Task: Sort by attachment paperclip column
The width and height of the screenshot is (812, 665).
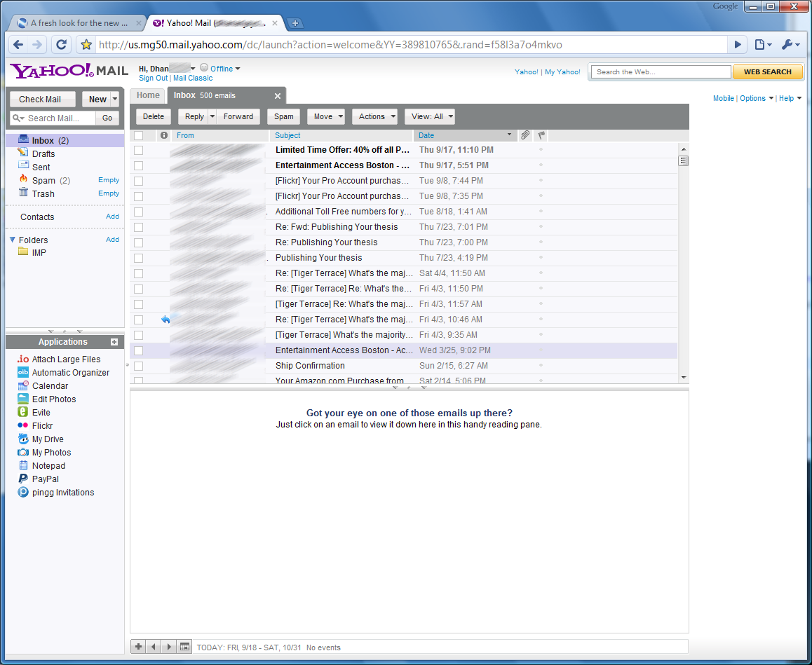Action: tap(525, 135)
